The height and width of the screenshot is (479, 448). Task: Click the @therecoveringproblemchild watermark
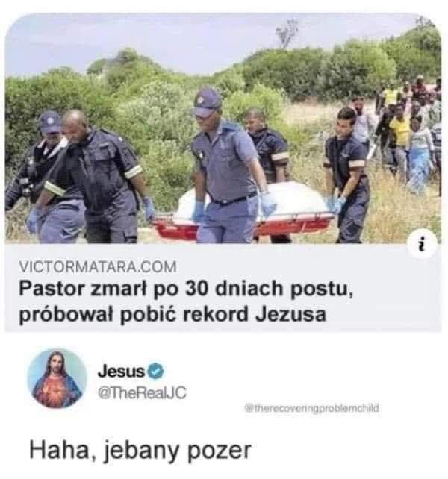pyautogui.click(x=311, y=408)
